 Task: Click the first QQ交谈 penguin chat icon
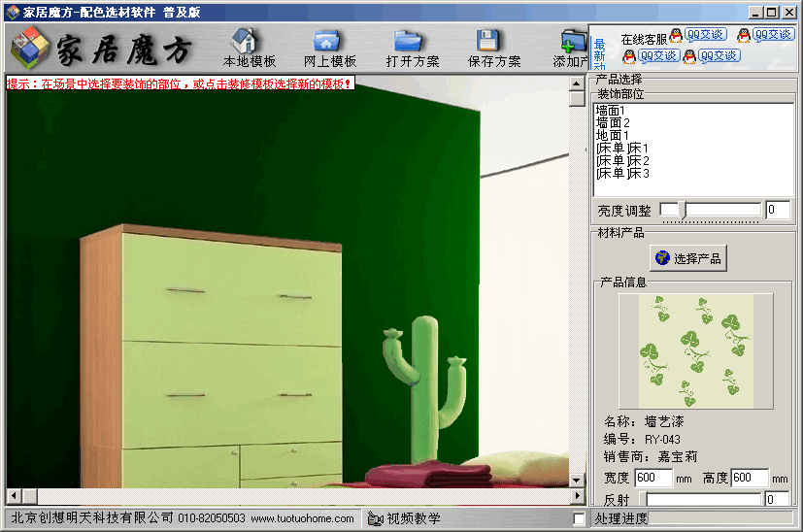point(676,35)
